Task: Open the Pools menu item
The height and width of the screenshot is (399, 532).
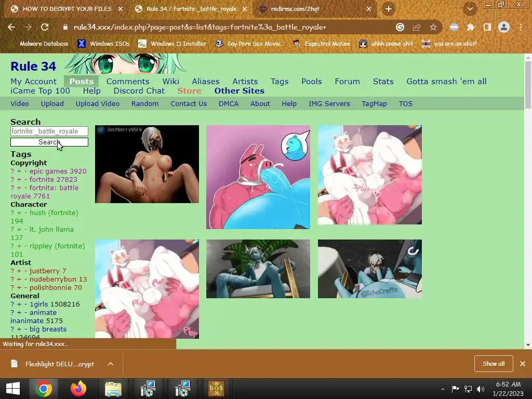Action: tap(312, 82)
